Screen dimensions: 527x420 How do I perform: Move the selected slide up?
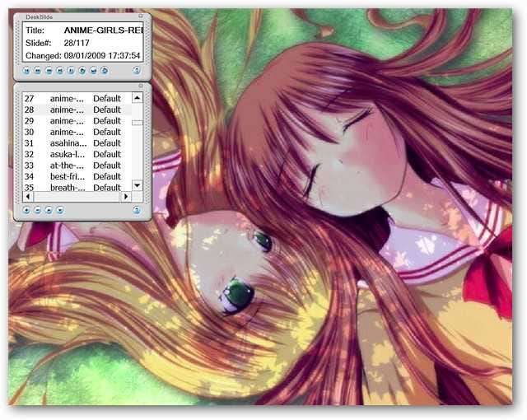point(49,210)
